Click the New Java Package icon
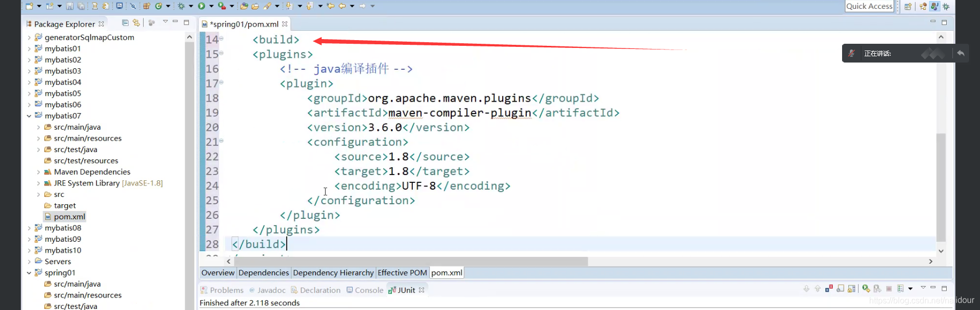The image size is (980, 310). point(147,6)
